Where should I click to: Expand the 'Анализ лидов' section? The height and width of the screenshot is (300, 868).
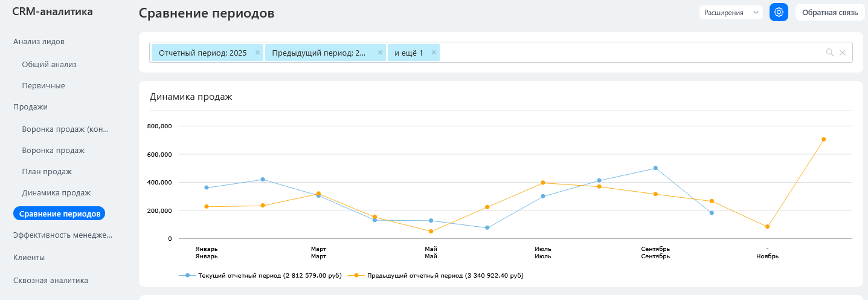click(39, 41)
